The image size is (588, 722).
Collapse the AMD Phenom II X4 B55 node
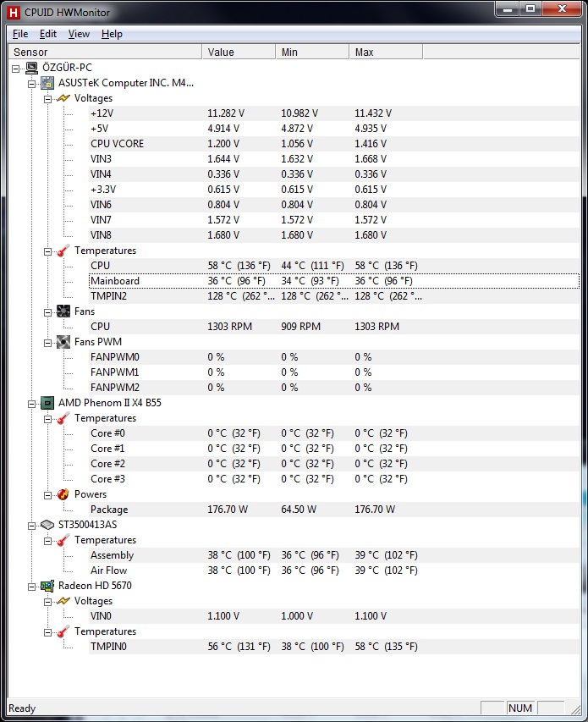pyautogui.click(x=32, y=403)
